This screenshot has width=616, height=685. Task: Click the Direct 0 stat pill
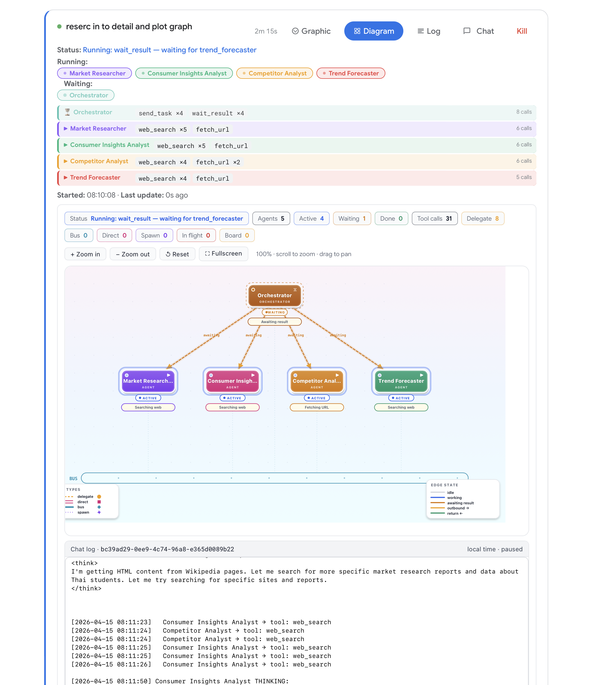pyautogui.click(x=114, y=235)
